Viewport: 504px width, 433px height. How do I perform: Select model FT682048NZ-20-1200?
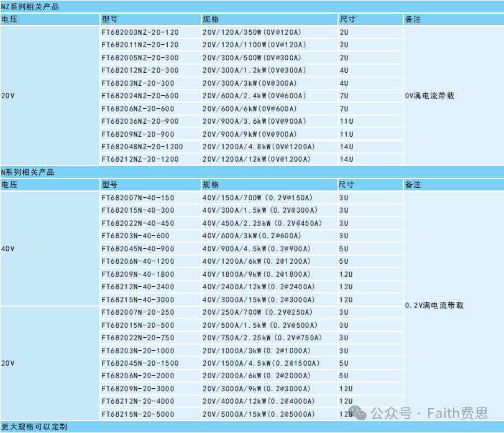(x=142, y=147)
